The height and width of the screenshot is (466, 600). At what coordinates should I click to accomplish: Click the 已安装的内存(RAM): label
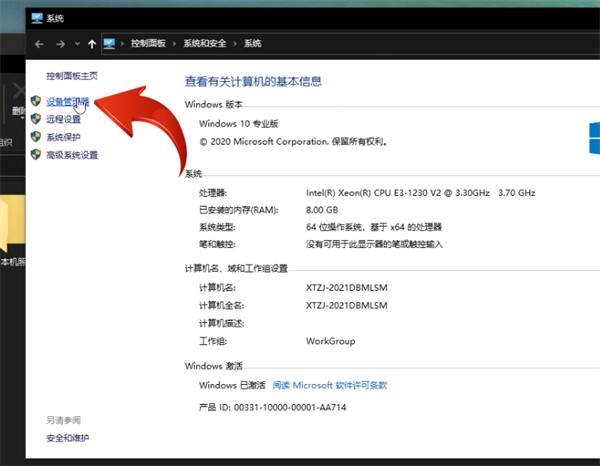pyautogui.click(x=239, y=210)
